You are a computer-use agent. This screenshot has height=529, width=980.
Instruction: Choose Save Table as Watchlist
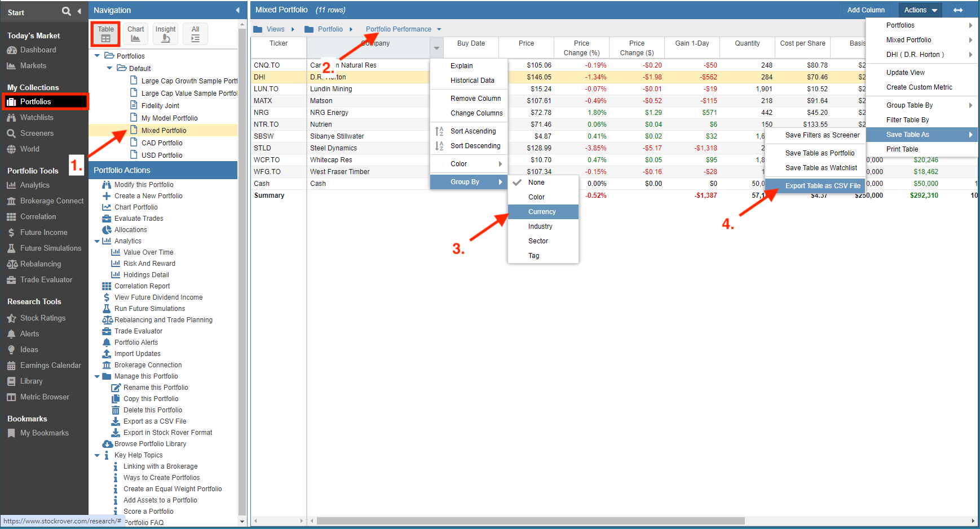[x=815, y=168]
